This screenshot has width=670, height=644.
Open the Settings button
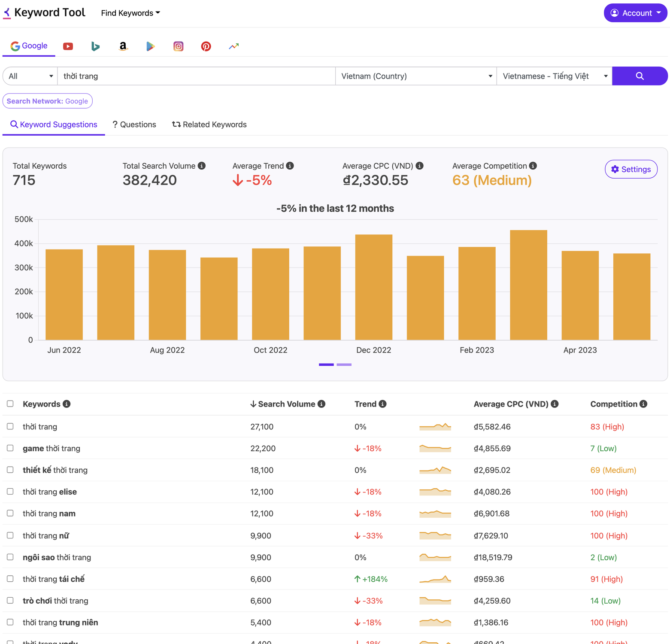(x=631, y=169)
